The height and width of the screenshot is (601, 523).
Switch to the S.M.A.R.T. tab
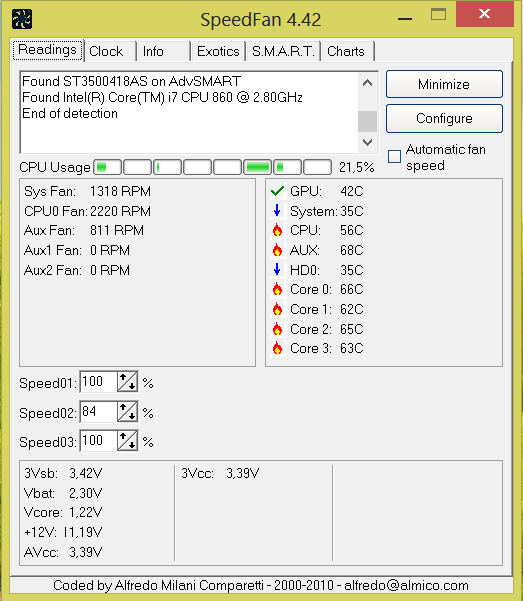(x=283, y=51)
